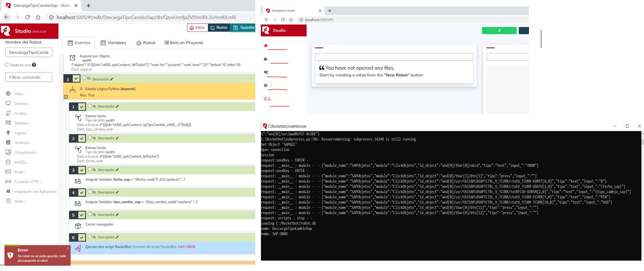Dismiss the red Error notification
This screenshot has height=271, width=644.
tap(68, 248)
